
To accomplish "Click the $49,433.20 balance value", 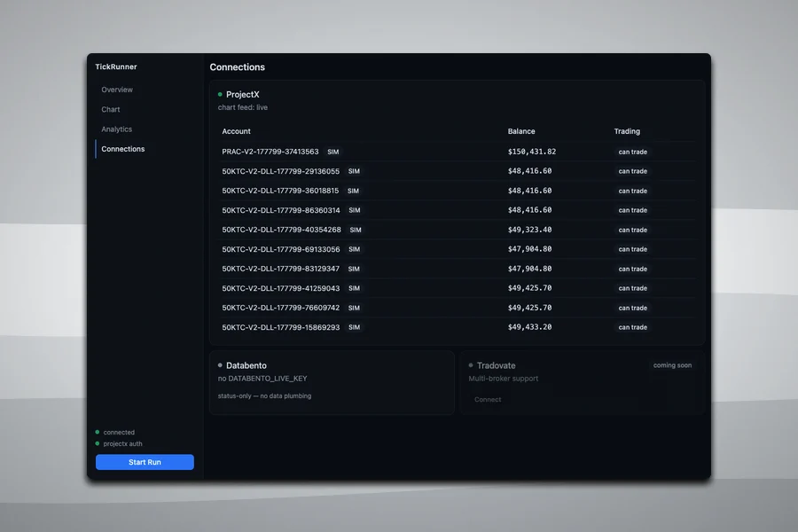I will coord(529,327).
